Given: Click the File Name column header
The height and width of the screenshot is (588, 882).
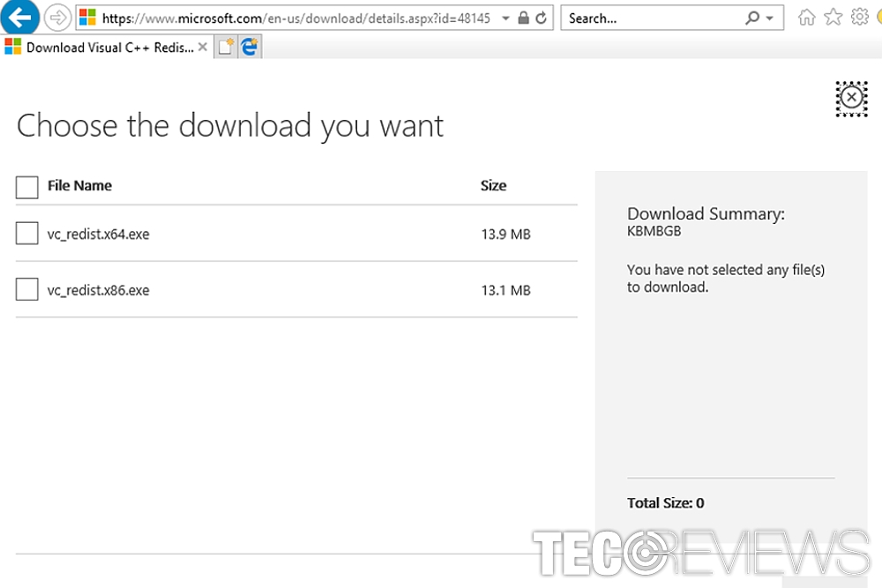Looking at the screenshot, I should click(x=79, y=185).
